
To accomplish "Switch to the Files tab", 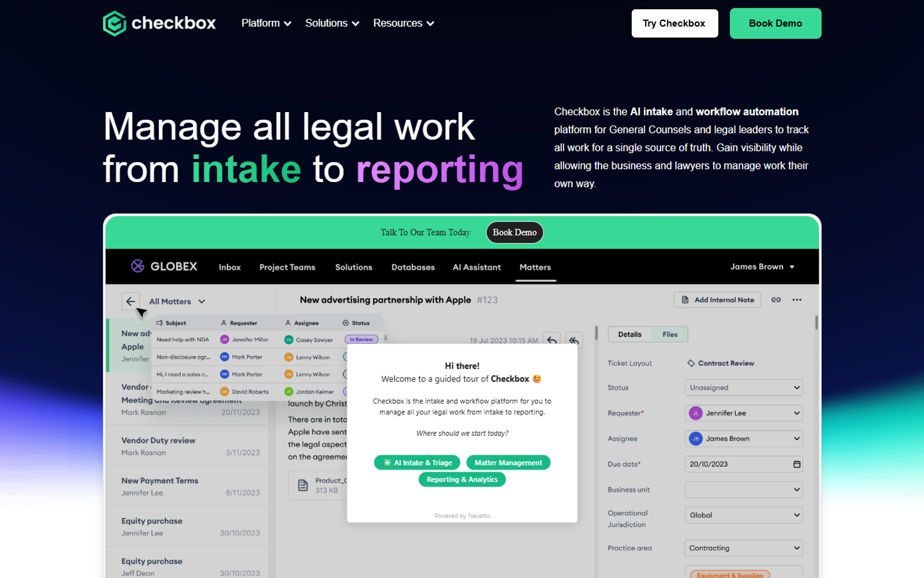I will click(x=670, y=334).
